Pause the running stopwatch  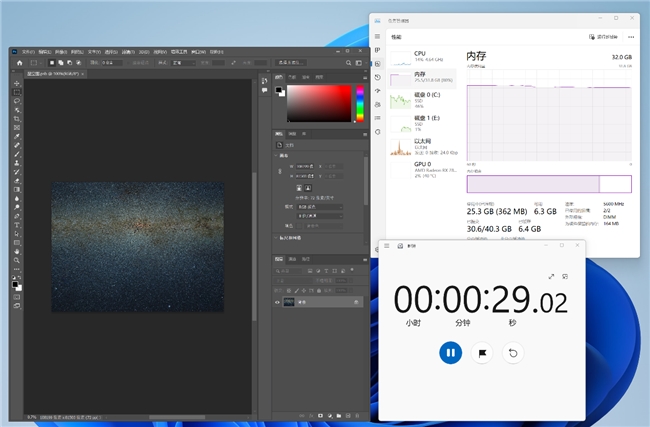point(451,353)
